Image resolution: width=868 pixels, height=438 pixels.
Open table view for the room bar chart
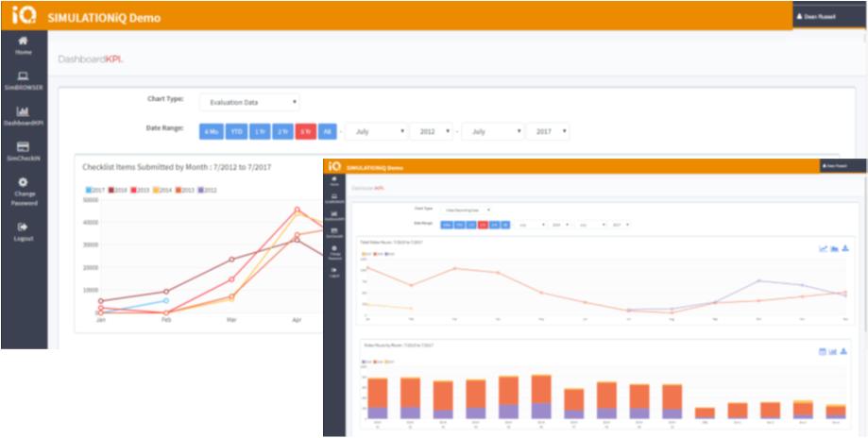click(x=822, y=352)
